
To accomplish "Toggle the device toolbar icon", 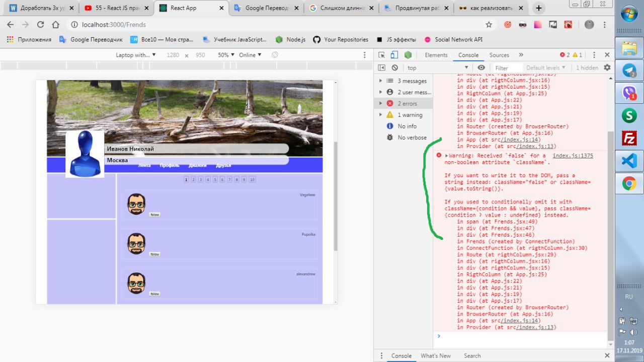I will coord(394,55).
